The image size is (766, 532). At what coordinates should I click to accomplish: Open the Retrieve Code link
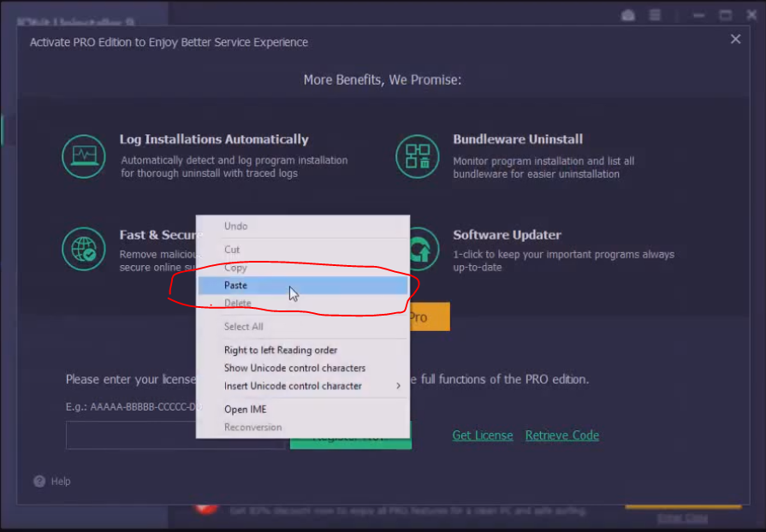(x=561, y=434)
